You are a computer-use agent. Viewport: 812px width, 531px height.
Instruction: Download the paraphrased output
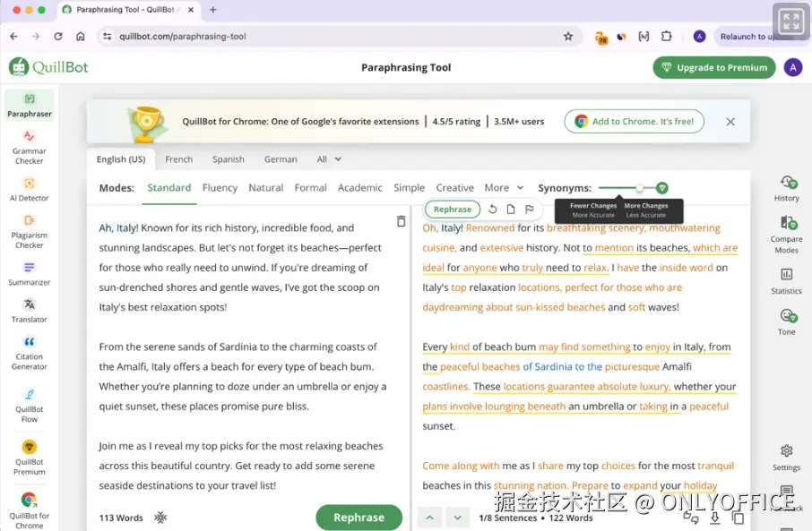click(x=714, y=518)
